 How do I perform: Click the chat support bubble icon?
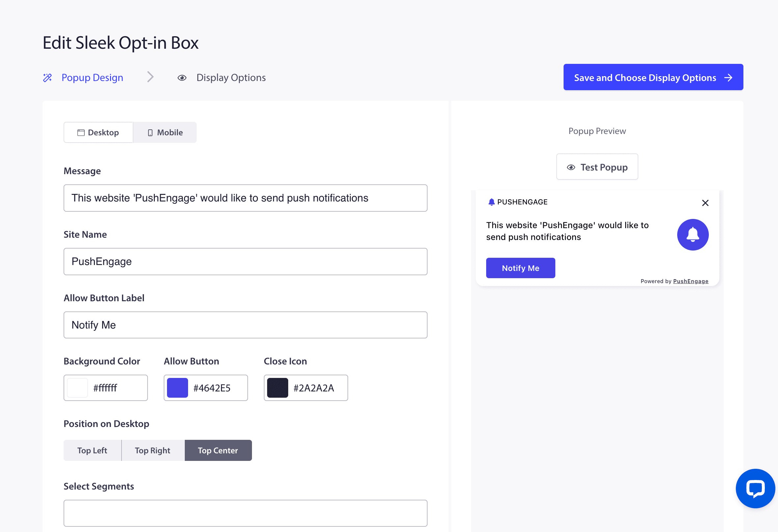pos(755,488)
